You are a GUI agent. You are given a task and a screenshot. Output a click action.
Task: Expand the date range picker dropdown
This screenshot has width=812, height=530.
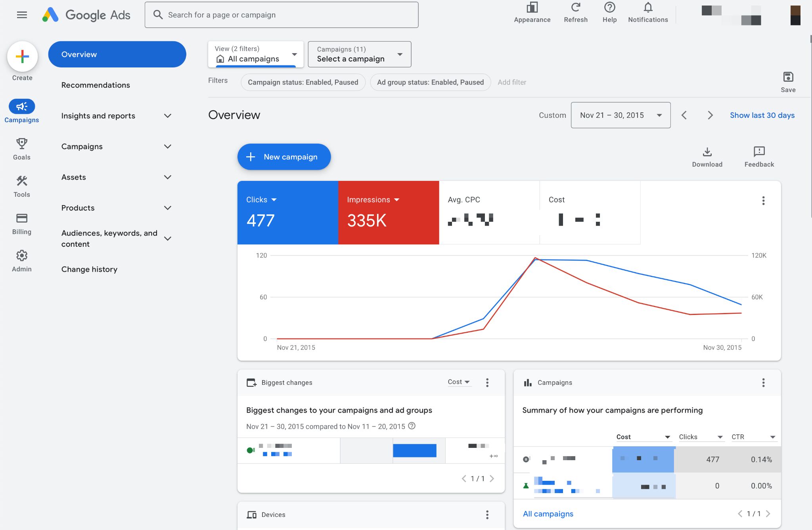pos(620,115)
